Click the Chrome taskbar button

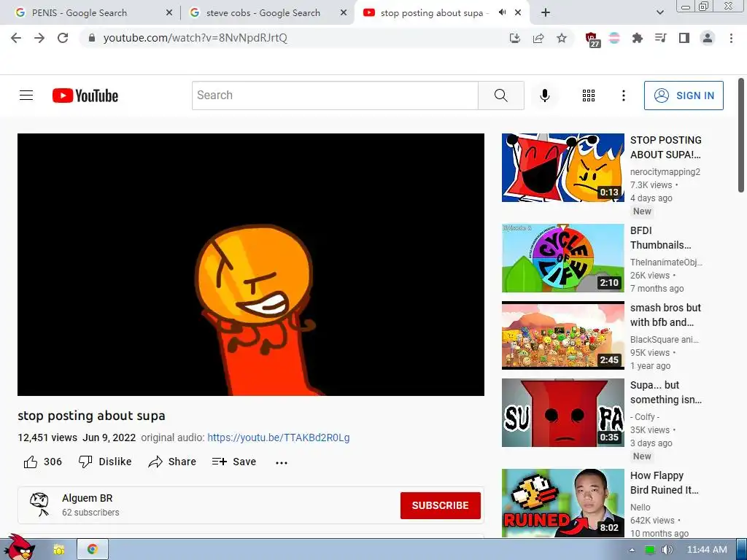click(x=93, y=549)
